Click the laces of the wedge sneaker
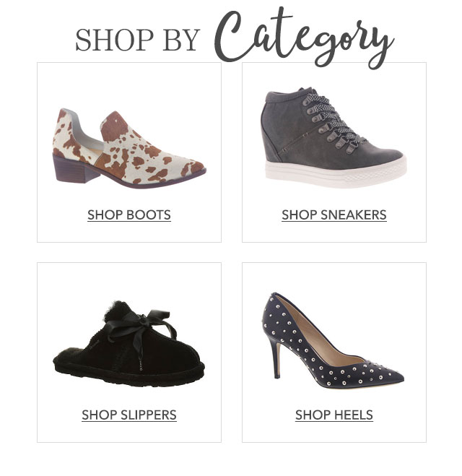 click(x=332, y=121)
